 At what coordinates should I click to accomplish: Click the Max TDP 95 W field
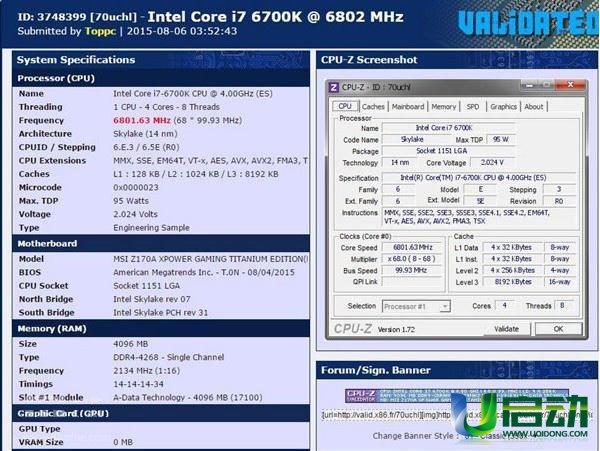click(x=501, y=140)
